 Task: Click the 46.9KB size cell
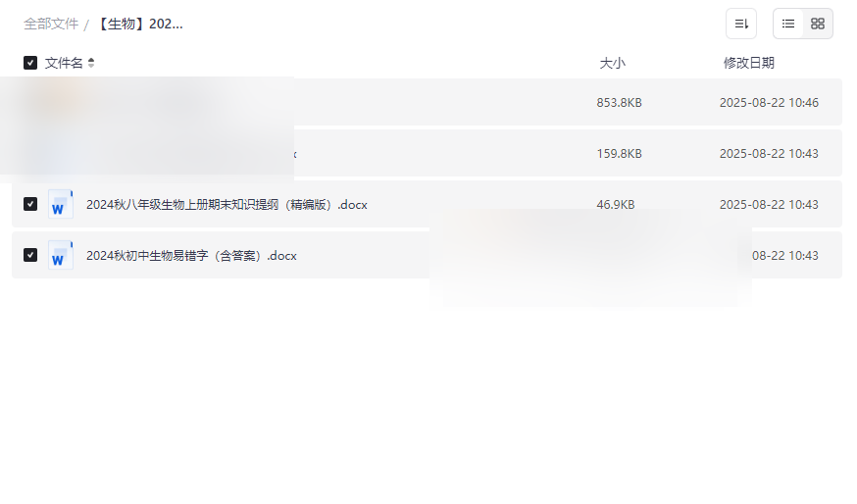click(616, 205)
